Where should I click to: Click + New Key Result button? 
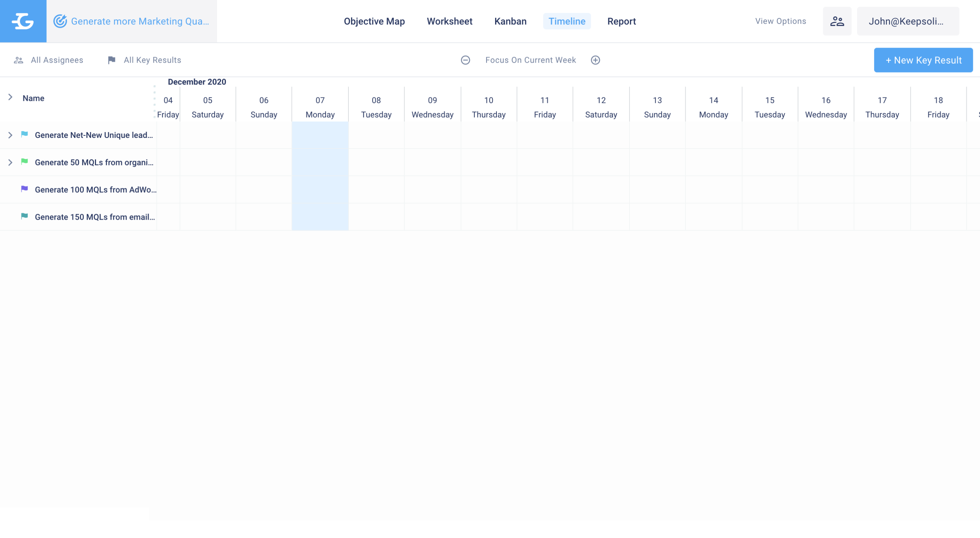(x=923, y=60)
